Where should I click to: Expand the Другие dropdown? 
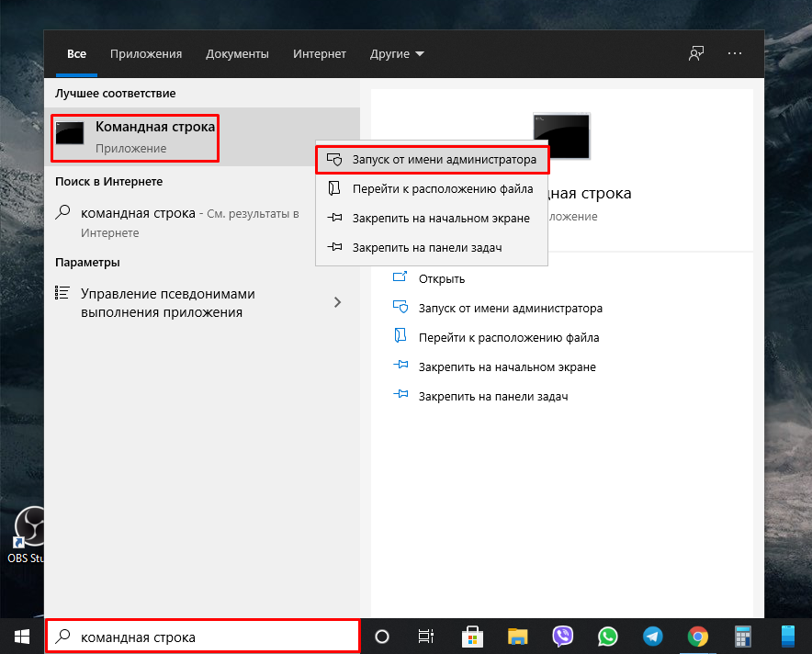tap(397, 54)
